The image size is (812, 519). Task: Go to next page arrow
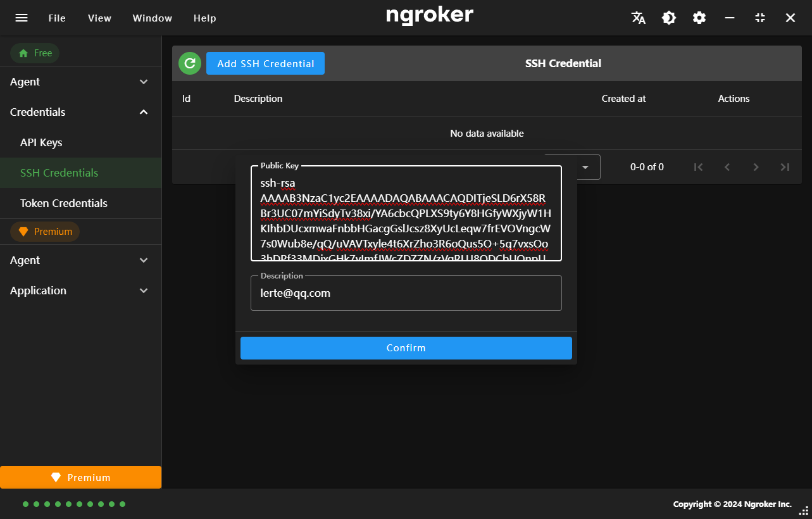point(756,167)
